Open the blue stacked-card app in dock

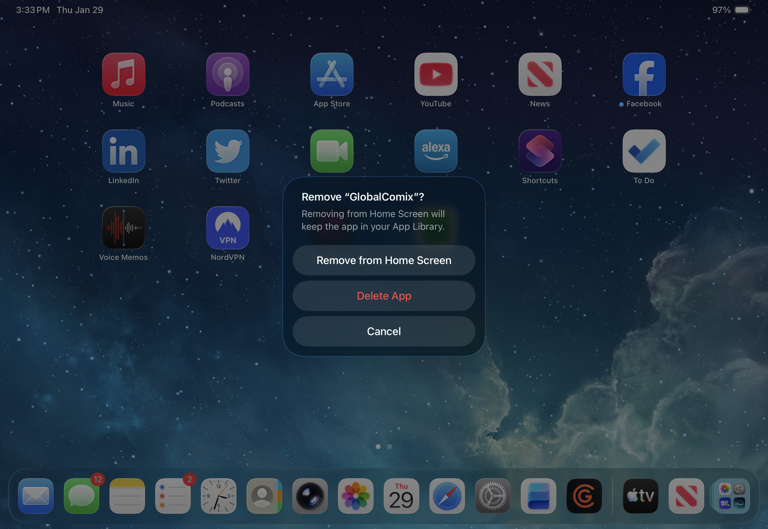pos(538,496)
